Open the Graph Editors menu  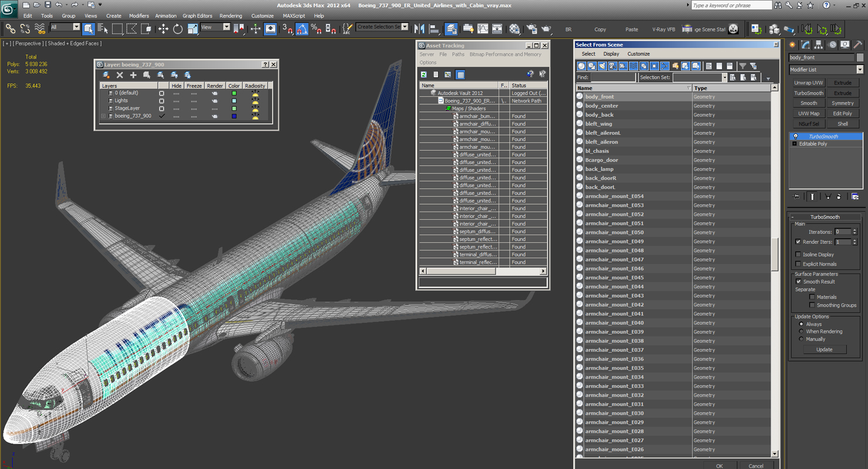[197, 16]
